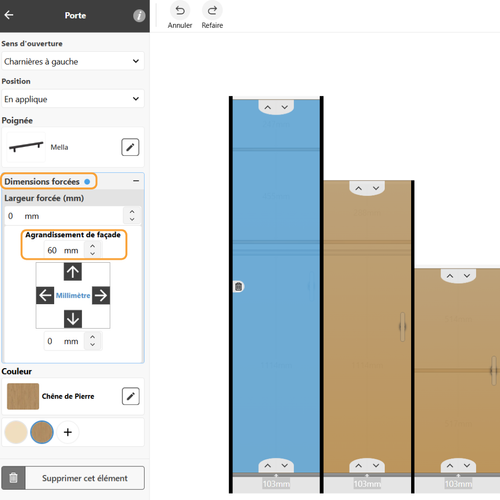Viewport: 500px width, 500px height.
Task: Select the up arrow enlargement direction
Action: pos(73,272)
